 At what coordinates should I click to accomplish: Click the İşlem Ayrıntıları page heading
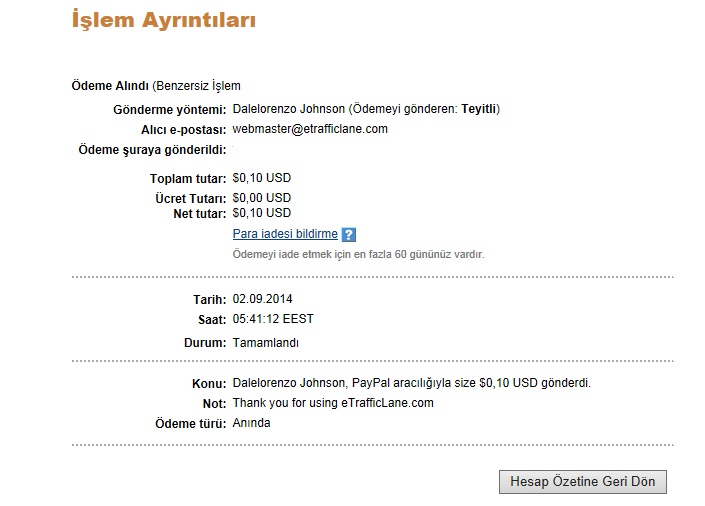pyautogui.click(x=164, y=20)
